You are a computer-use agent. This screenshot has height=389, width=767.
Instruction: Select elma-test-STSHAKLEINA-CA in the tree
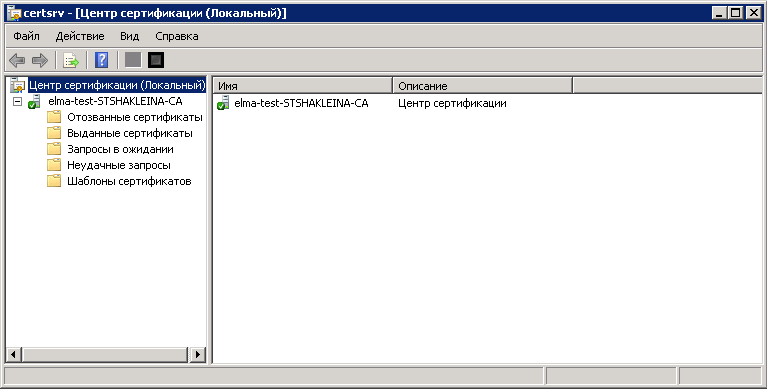(115, 101)
